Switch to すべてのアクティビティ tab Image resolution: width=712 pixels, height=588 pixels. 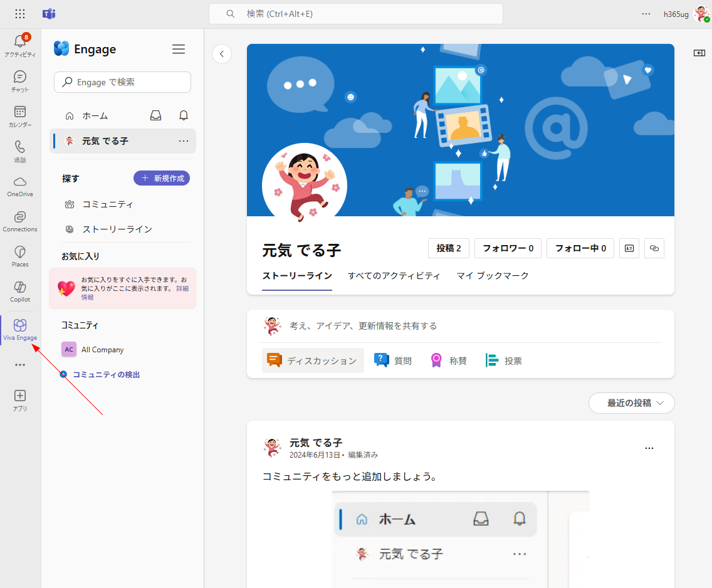click(x=394, y=276)
